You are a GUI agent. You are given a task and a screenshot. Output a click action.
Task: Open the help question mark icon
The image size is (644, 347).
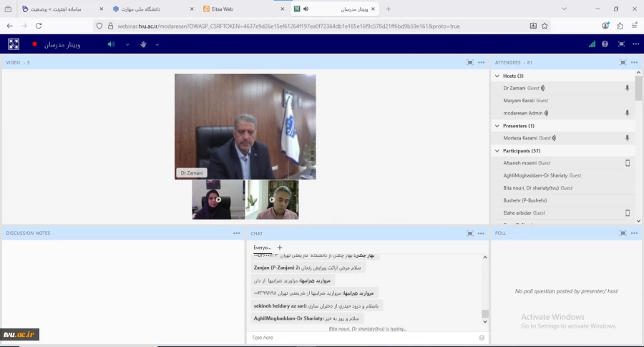(x=605, y=44)
